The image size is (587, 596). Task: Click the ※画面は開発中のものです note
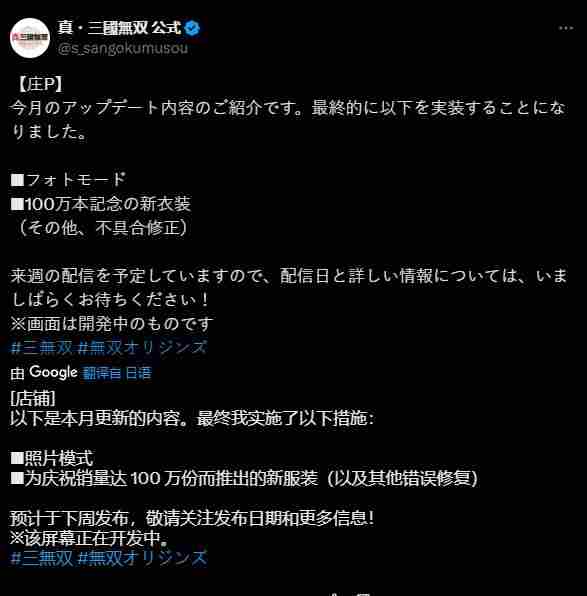point(112,324)
